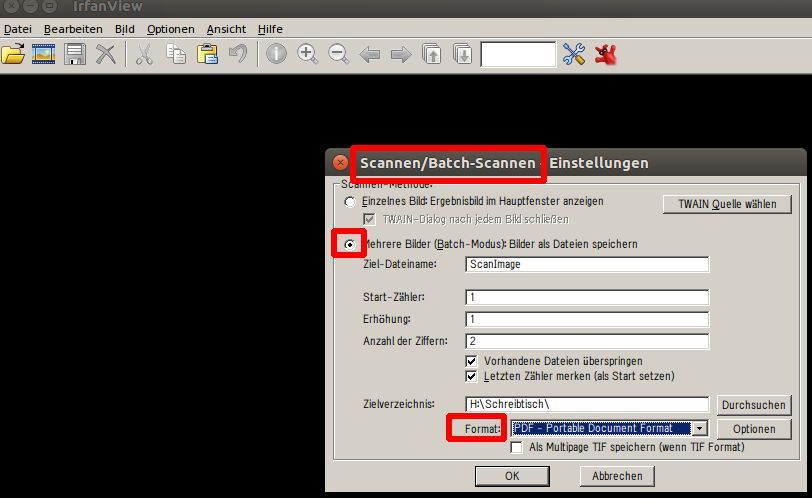Toggle TWAIN-Dialog nach jedem Bild schließen checkbox
This screenshot has height=498, width=812.
369,219
